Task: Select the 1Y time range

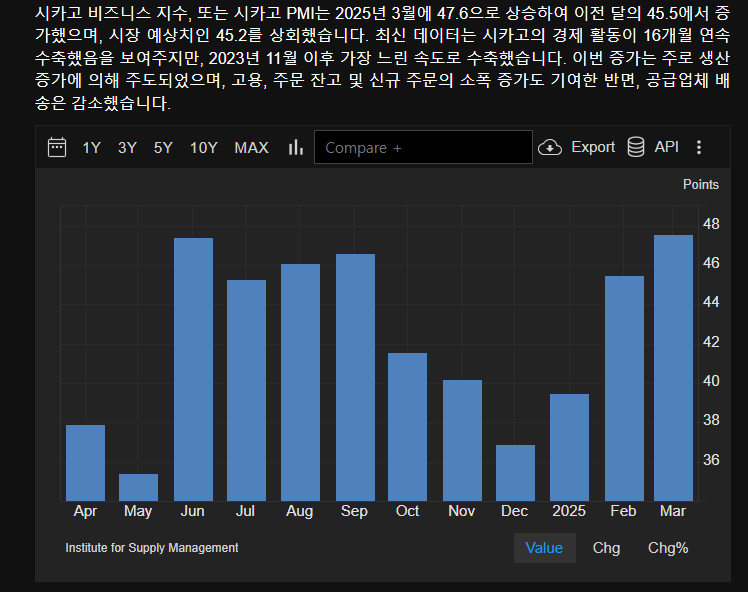Action: click(91, 148)
